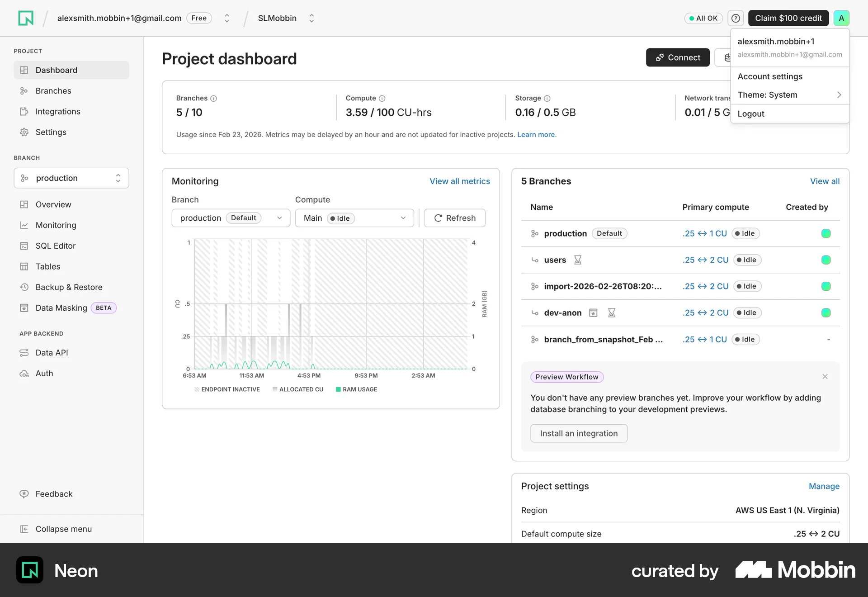Open SQL Editor from the sidebar
Screen dimensions: 868x597
[x=71, y=246]
